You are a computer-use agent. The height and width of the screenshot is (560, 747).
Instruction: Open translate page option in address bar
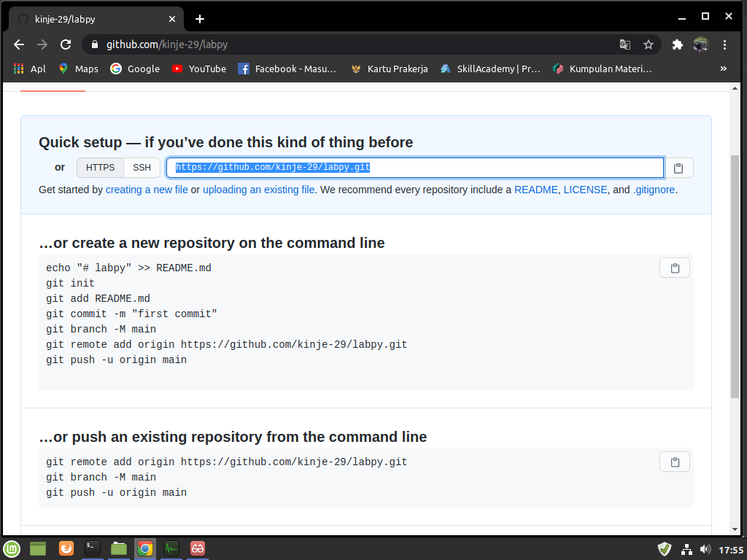625,44
